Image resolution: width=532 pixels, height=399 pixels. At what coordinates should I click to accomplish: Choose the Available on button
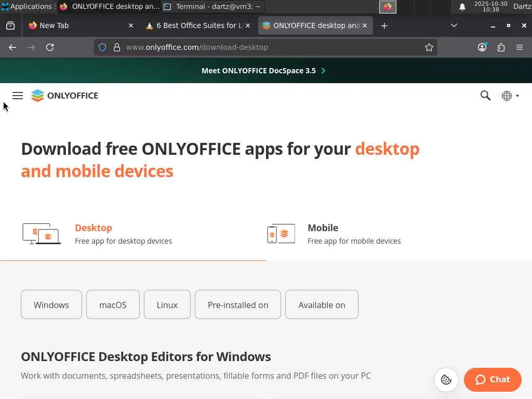coord(322,304)
